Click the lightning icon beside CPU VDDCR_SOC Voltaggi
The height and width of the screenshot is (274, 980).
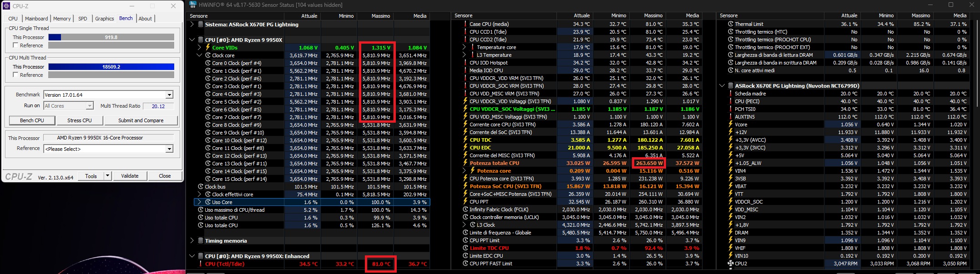(465, 109)
